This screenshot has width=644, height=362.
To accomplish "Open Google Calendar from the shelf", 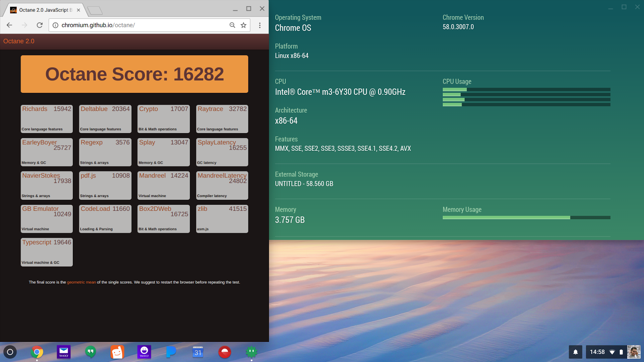I will [x=198, y=352].
